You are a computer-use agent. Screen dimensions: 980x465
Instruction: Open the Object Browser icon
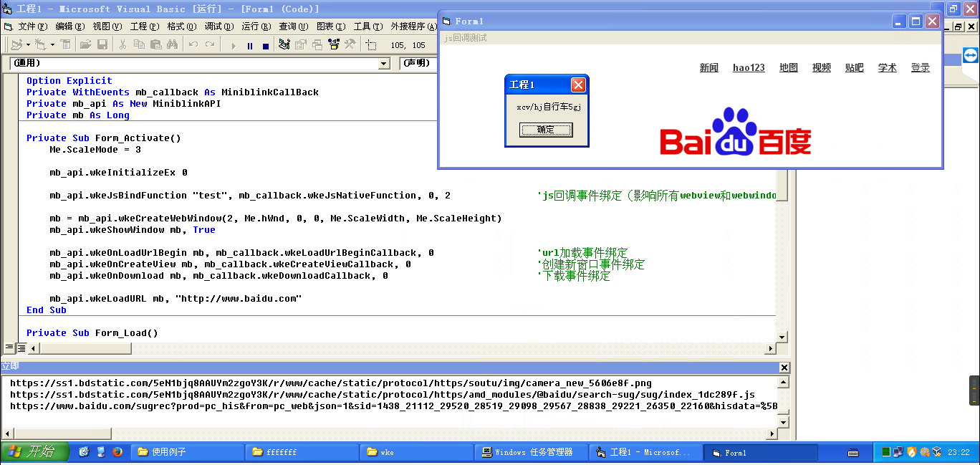(333, 44)
